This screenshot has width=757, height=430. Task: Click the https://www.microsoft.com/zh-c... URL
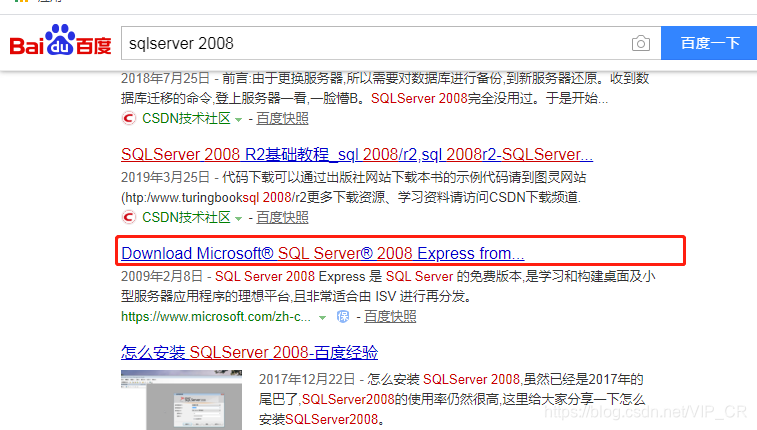click(216, 317)
